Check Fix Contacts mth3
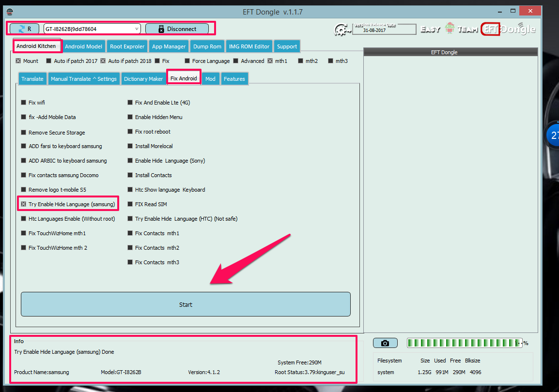559x392 pixels. pyautogui.click(x=130, y=262)
